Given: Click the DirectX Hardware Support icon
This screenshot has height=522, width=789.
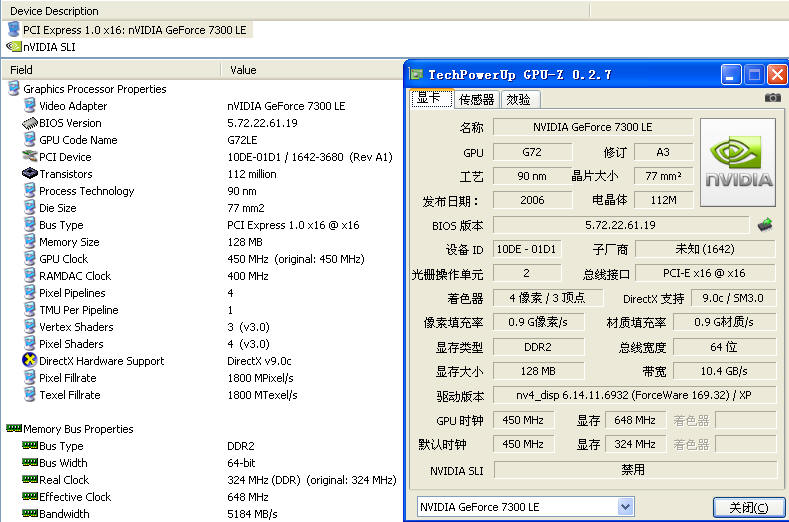Looking at the screenshot, I should [30, 360].
